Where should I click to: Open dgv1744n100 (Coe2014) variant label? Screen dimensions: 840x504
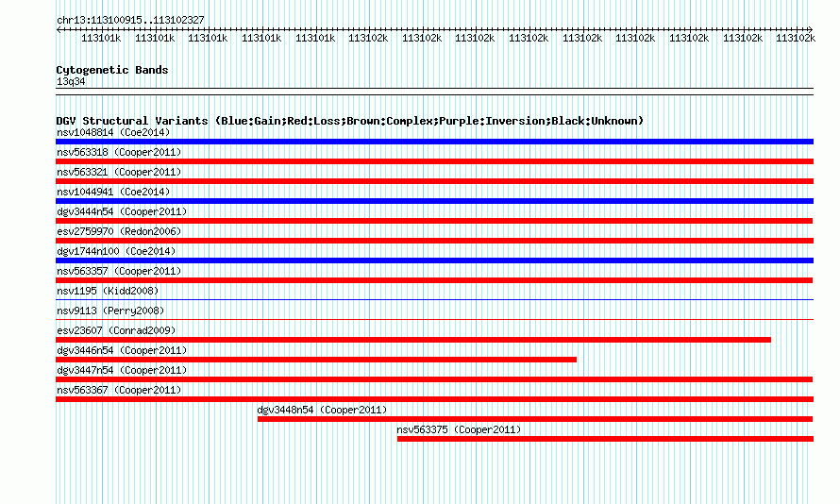pos(116,251)
